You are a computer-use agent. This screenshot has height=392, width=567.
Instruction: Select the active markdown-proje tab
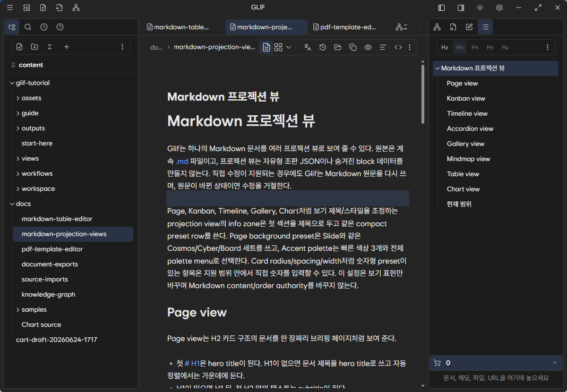[266, 27]
